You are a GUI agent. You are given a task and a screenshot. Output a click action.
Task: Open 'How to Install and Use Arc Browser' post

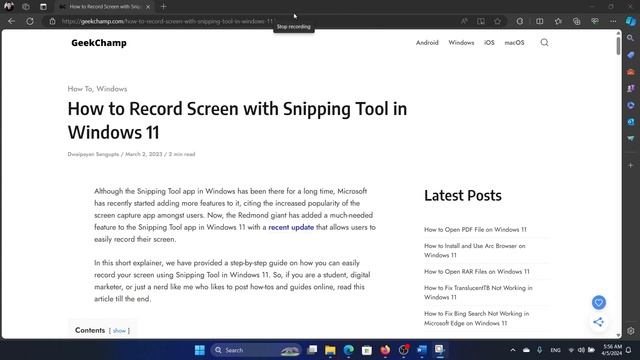[x=475, y=250]
